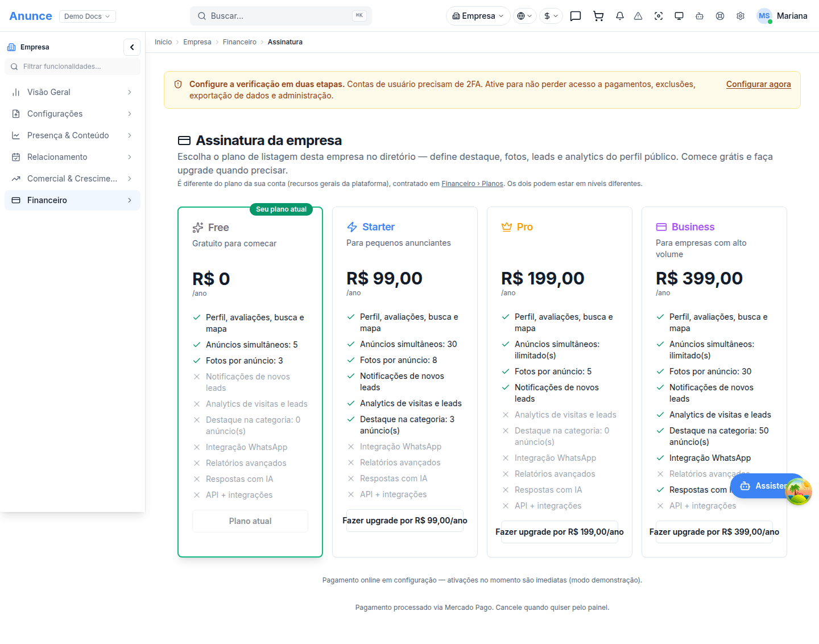Expand Presença & Conteúdo section
The width and height of the screenshot is (819, 644).
tap(72, 135)
